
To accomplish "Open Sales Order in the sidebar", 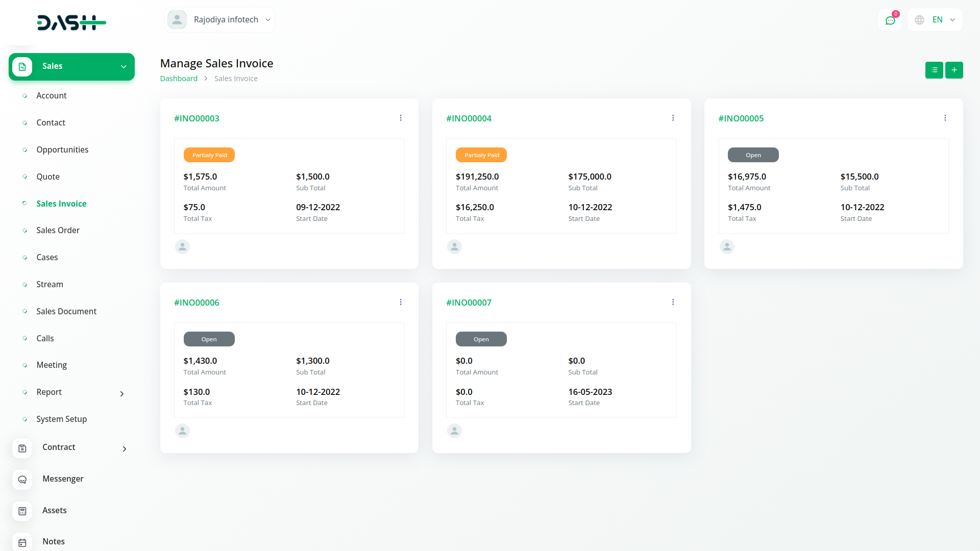I will coord(58,231).
